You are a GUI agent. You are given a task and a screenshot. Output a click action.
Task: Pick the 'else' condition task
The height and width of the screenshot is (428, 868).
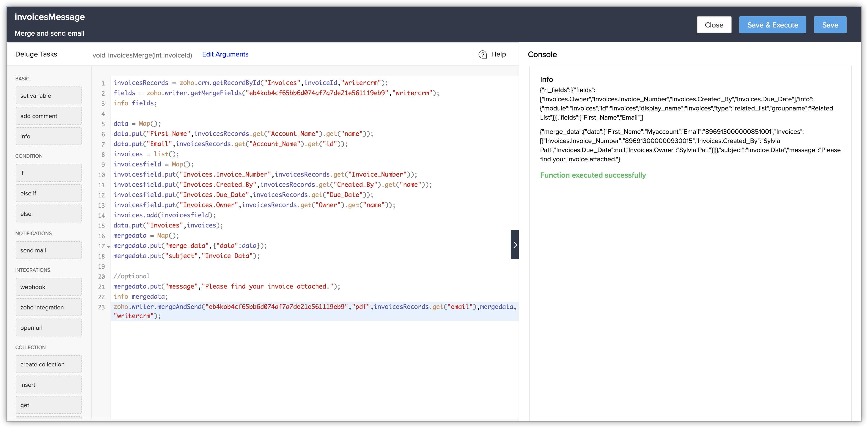pos(49,214)
